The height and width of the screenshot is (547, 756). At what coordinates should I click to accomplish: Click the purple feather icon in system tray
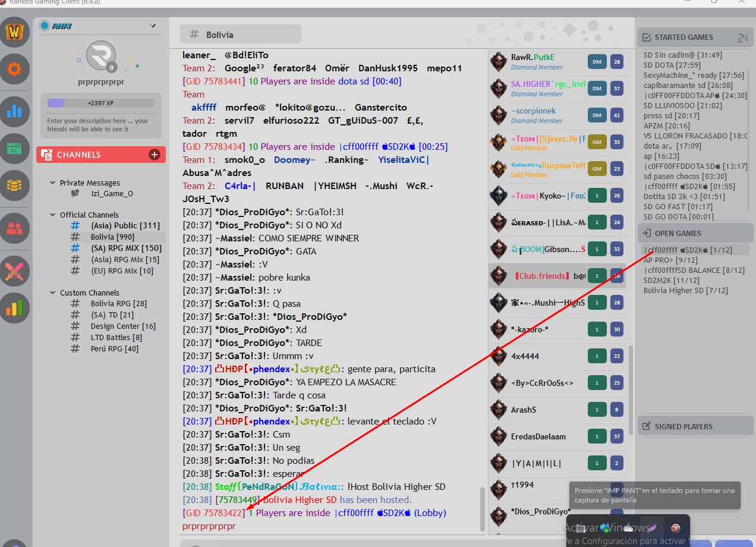pos(651,527)
